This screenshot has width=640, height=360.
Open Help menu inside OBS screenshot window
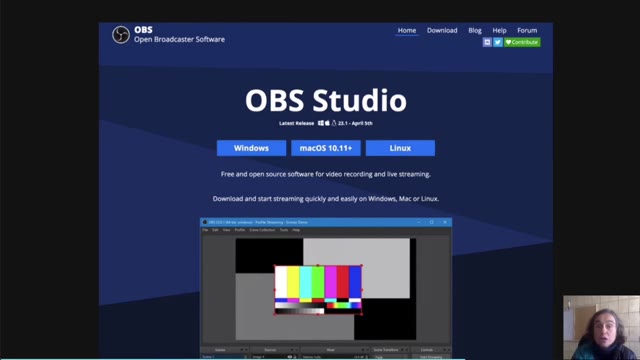click(x=296, y=230)
